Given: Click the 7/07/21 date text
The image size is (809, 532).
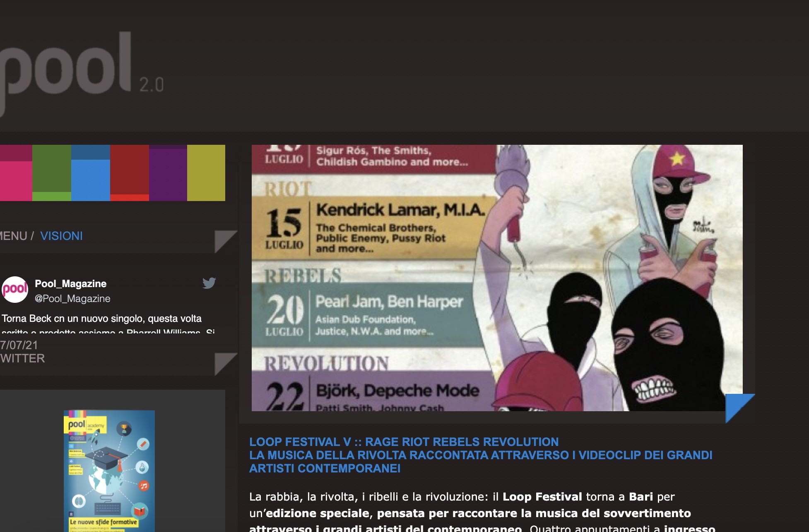Looking at the screenshot, I should click(x=19, y=345).
